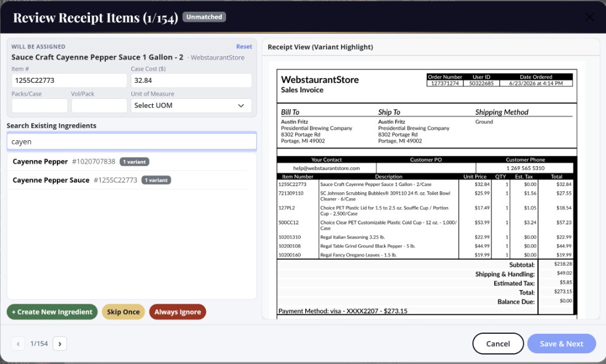Screen dimensions: 606x364
Task: Click the Reset link
Action: coord(244,46)
